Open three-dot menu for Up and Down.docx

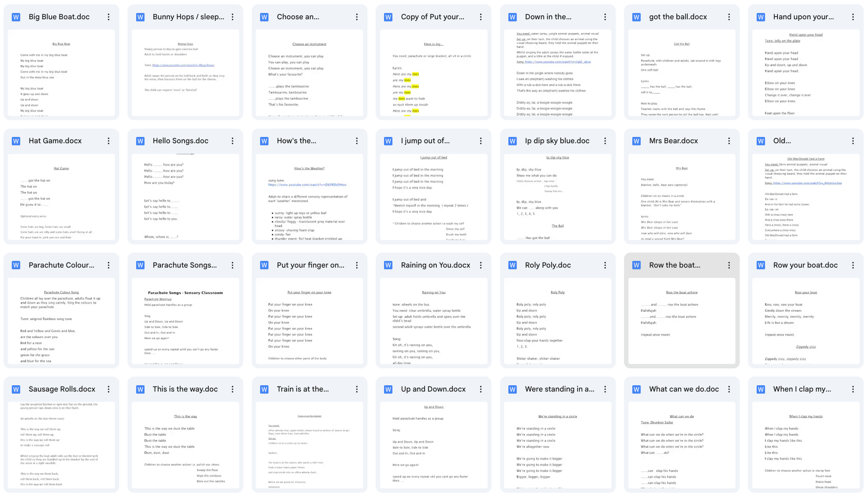(481, 390)
